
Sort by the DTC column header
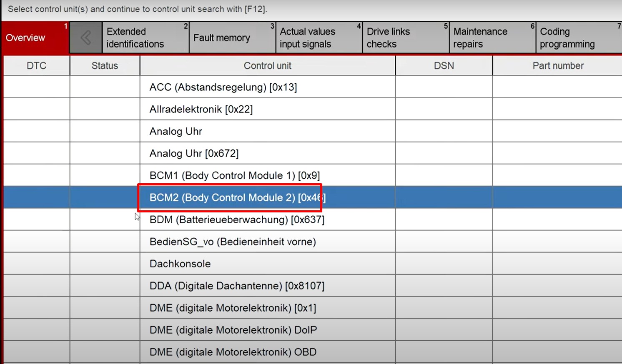(37, 66)
